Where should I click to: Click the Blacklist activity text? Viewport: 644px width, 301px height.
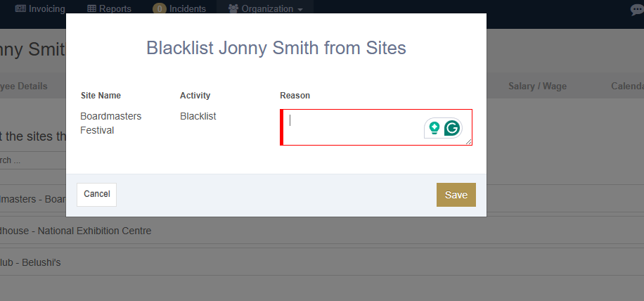[198, 116]
